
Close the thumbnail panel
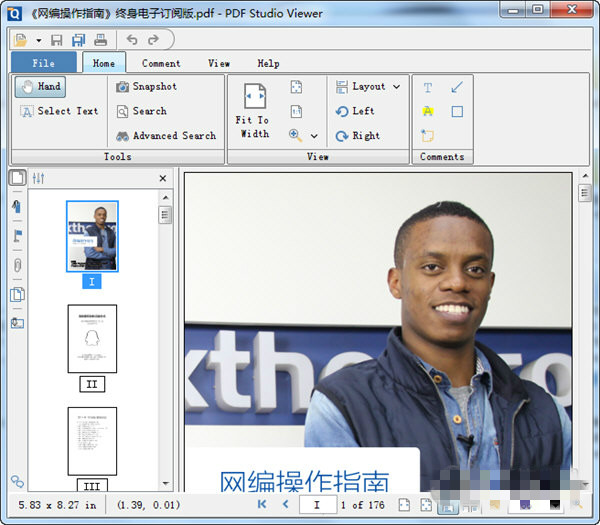pyautogui.click(x=163, y=178)
